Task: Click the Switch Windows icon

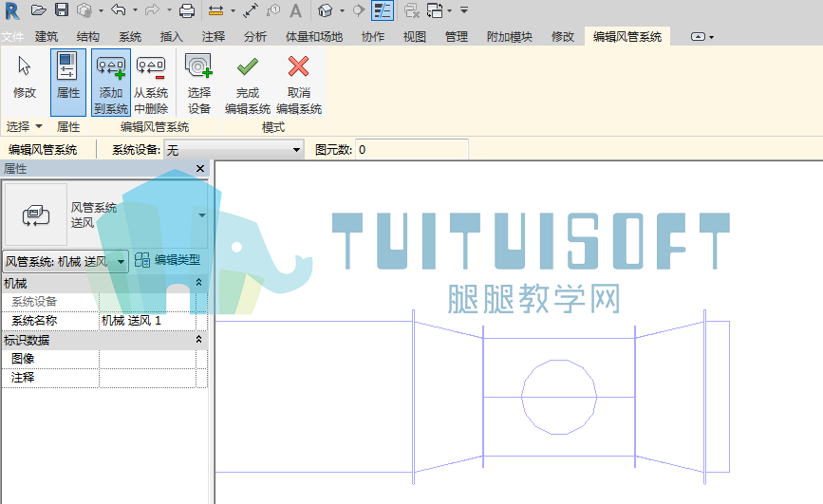Action: [x=435, y=10]
